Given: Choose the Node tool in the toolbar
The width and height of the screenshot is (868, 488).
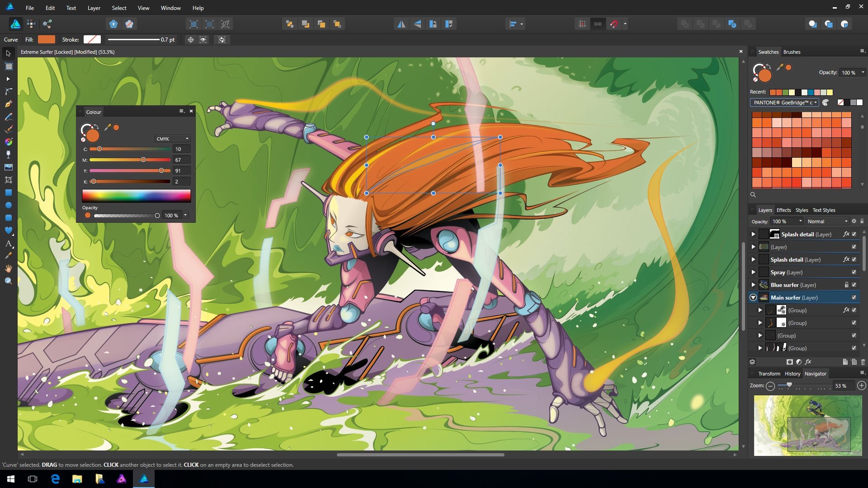Looking at the screenshot, I should point(8,79).
